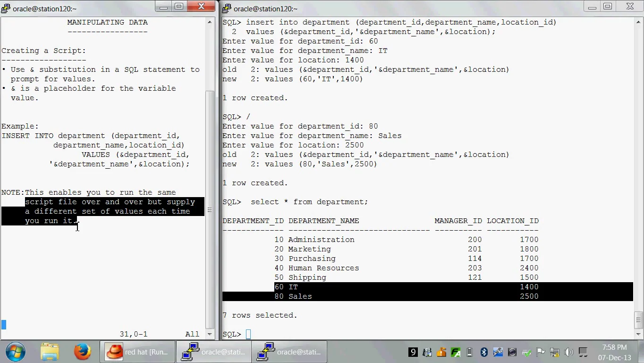The image size is (644, 363).
Task: Click the '7 rows selected.' message
Action: [260, 315]
